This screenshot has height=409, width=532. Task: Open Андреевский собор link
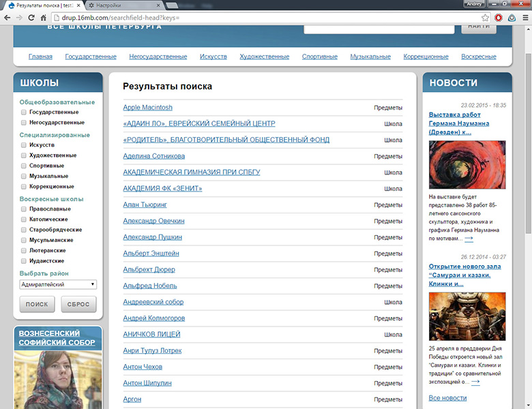[x=153, y=302]
